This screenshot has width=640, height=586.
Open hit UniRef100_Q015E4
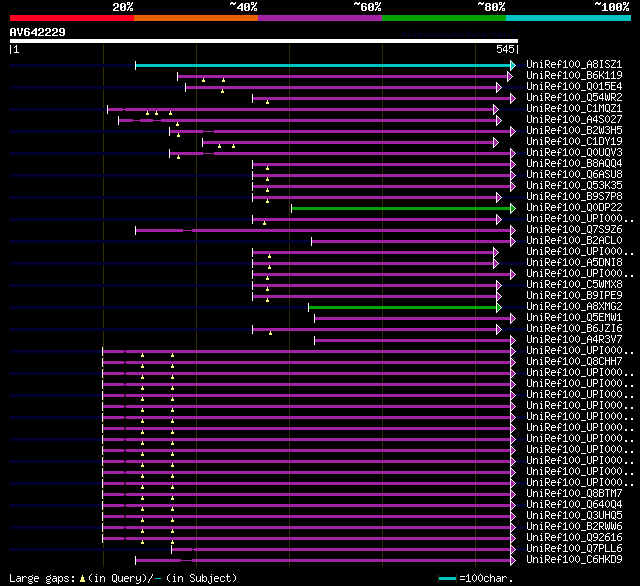click(574, 87)
